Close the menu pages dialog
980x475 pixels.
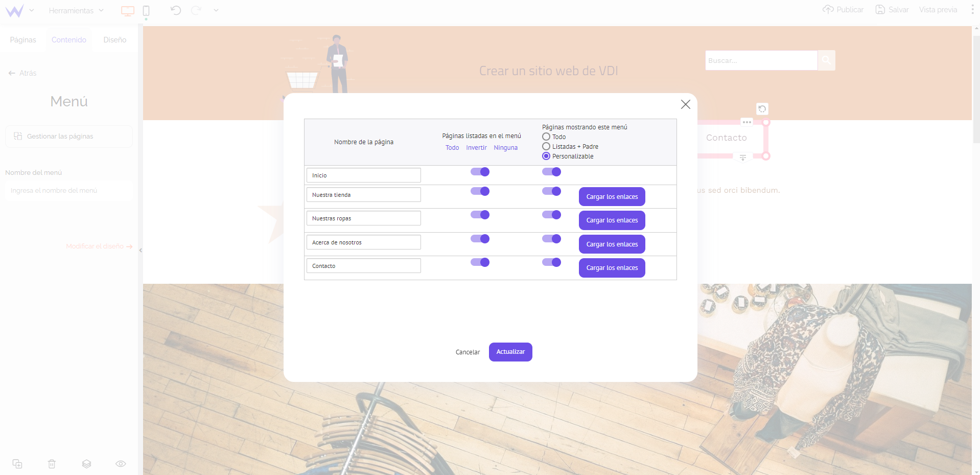point(686,104)
